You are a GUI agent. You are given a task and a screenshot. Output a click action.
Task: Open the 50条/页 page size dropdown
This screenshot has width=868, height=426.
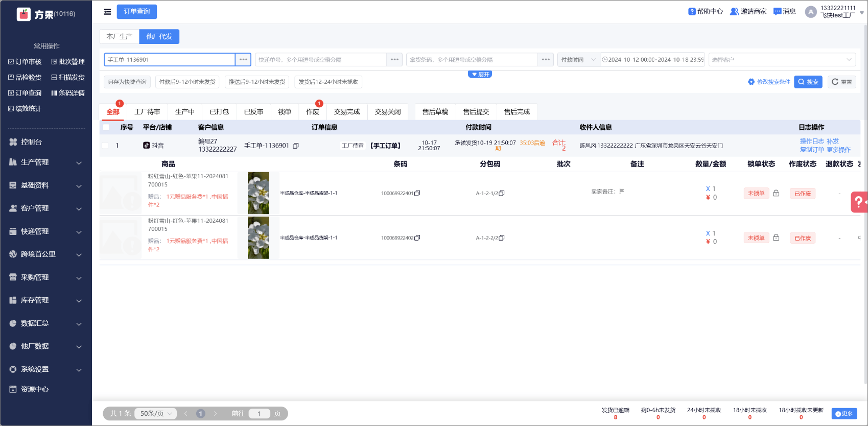pos(155,413)
